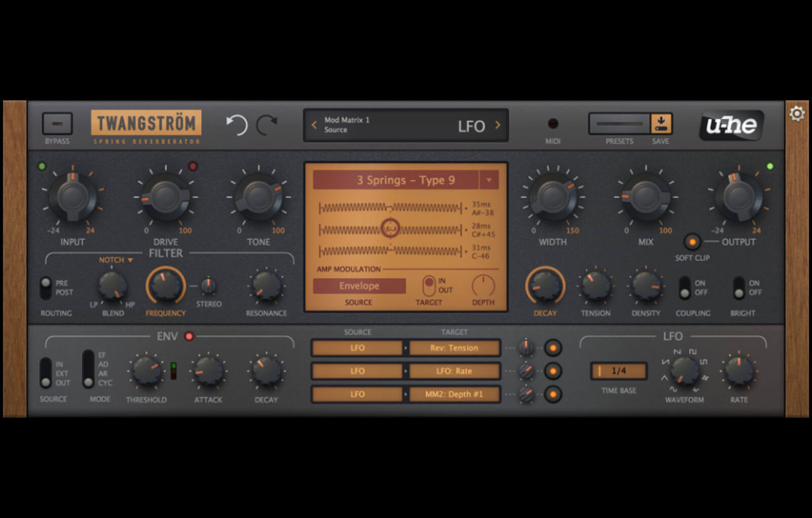Click depth knob for LFO: Rate row

click(527, 371)
